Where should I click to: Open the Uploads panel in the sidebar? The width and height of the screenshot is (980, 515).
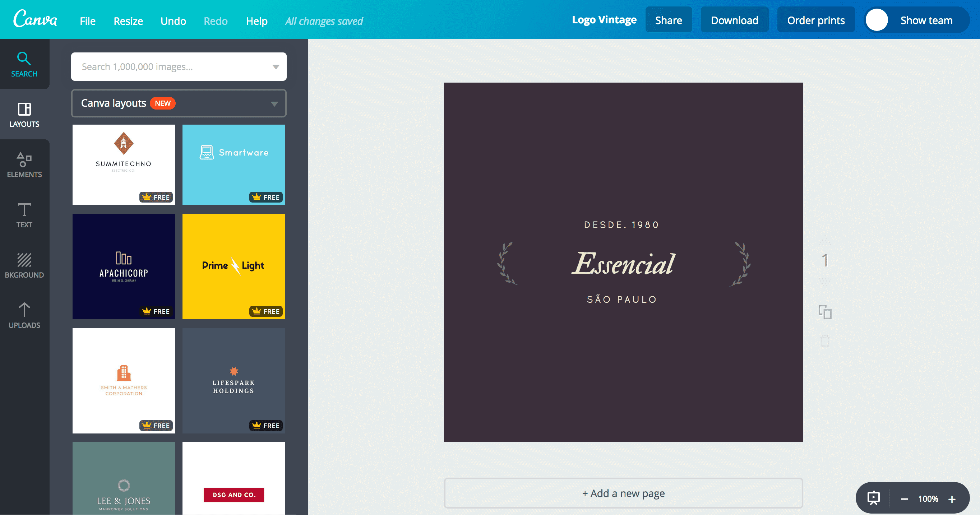tap(24, 315)
